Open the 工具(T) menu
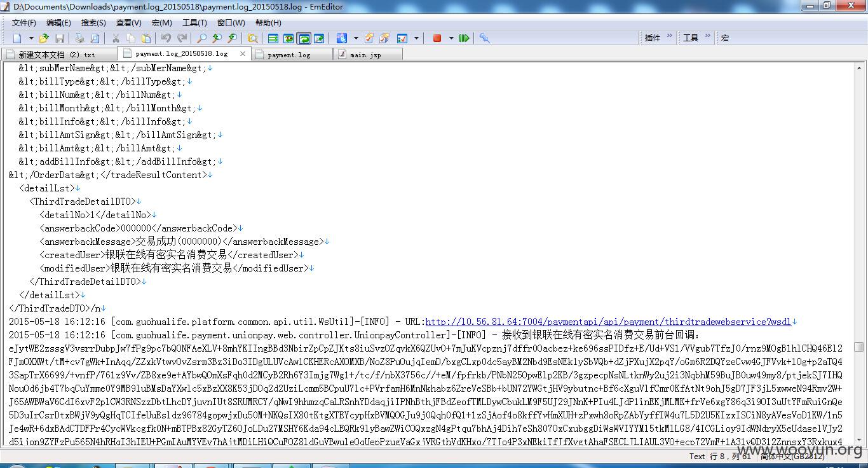Image resolution: width=868 pixels, height=468 pixels. tap(194, 23)
